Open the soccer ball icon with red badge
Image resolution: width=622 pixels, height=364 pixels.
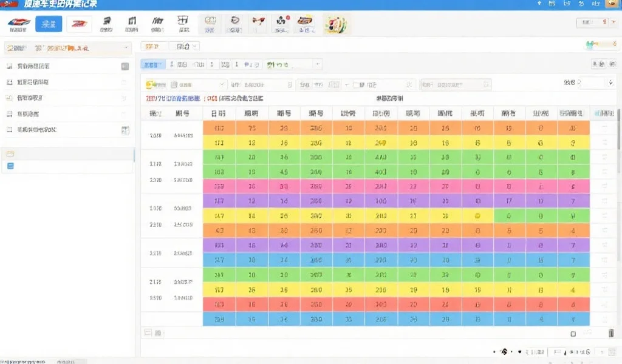tap(281, 24)
